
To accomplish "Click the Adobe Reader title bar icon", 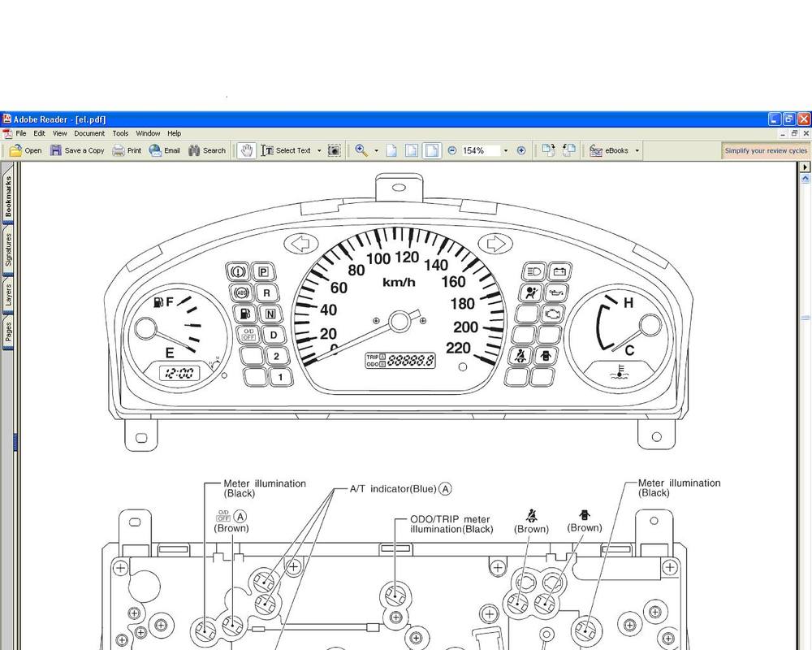I will click(x=6, y=119).
